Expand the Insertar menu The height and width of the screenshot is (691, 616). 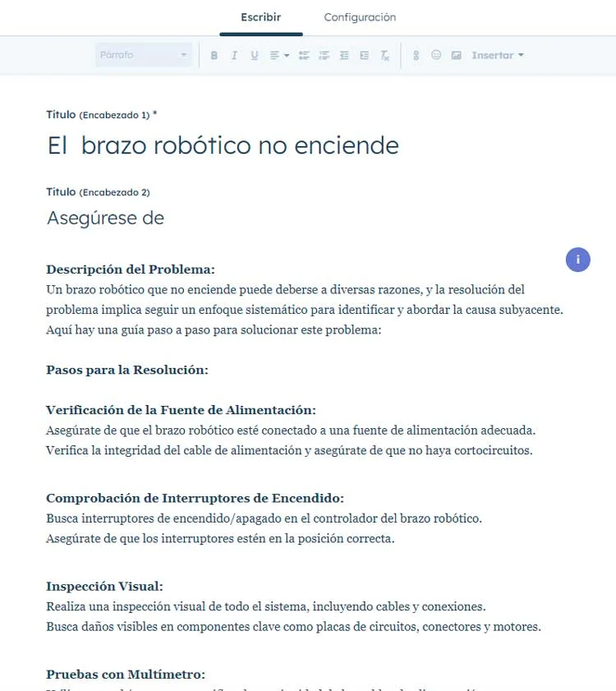[497, 56]
